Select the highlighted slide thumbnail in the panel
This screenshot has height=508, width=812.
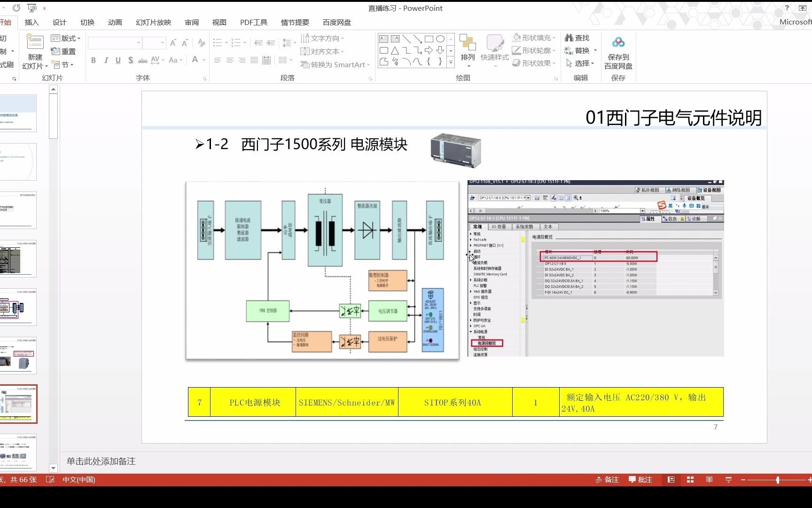[x=19, y=404]
